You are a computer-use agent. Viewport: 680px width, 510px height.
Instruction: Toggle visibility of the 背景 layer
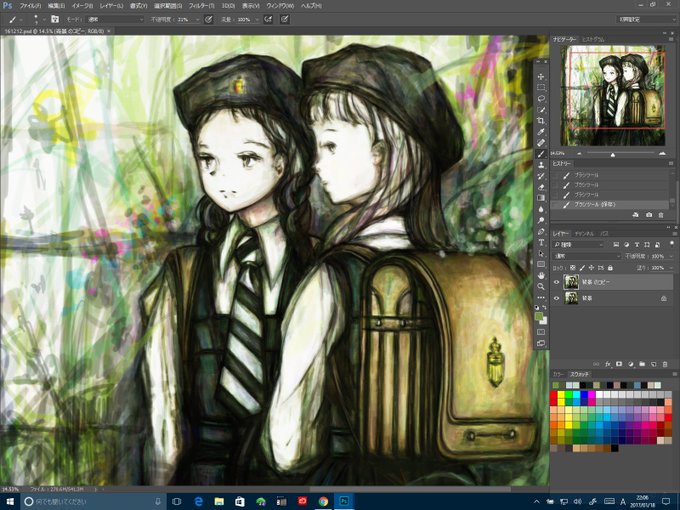coord(556,298)
